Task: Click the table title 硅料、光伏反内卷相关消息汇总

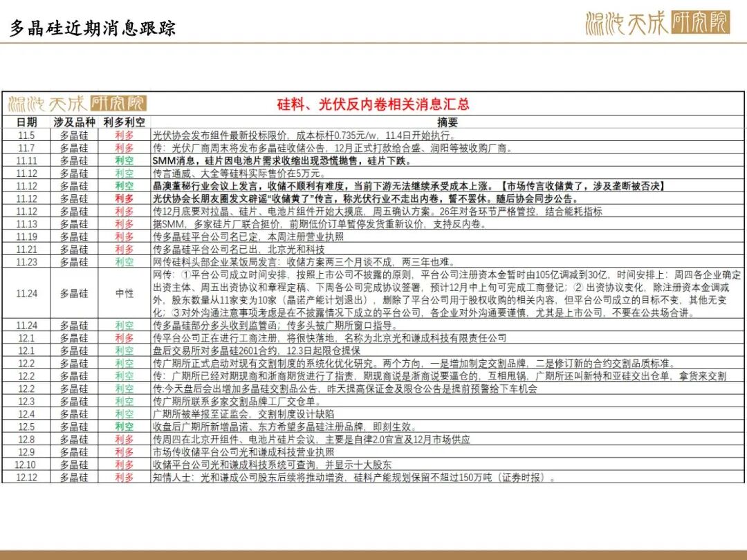Action: [373, 104]
